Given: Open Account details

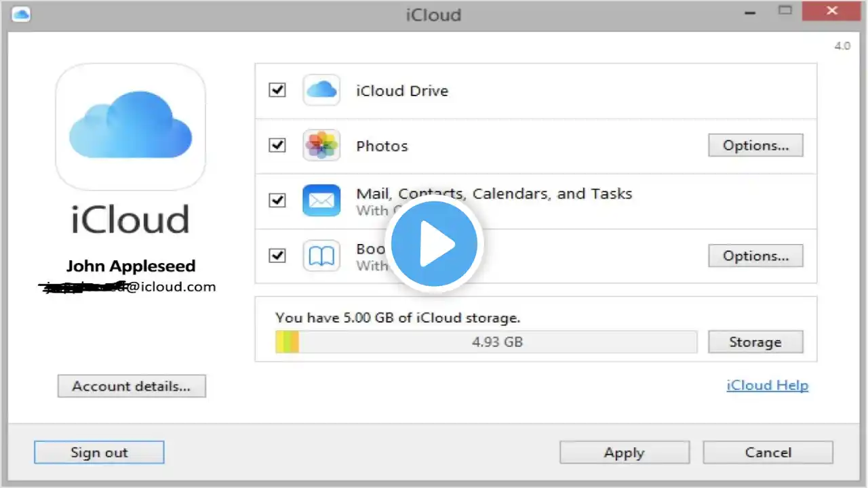Looking at the screenshot, I should (x=132, y=386).
